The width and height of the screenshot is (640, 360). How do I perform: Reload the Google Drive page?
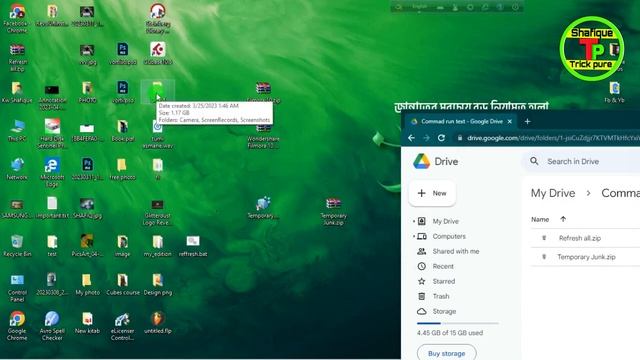tap(441, 138)
